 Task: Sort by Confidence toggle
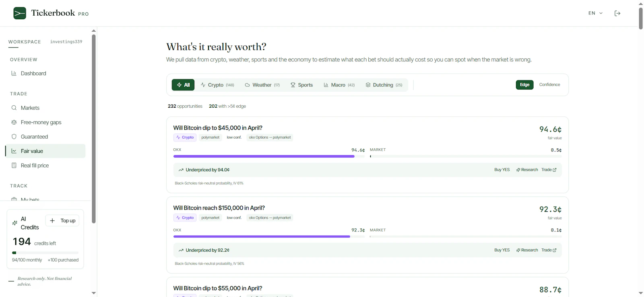click(x=549, y=85)
